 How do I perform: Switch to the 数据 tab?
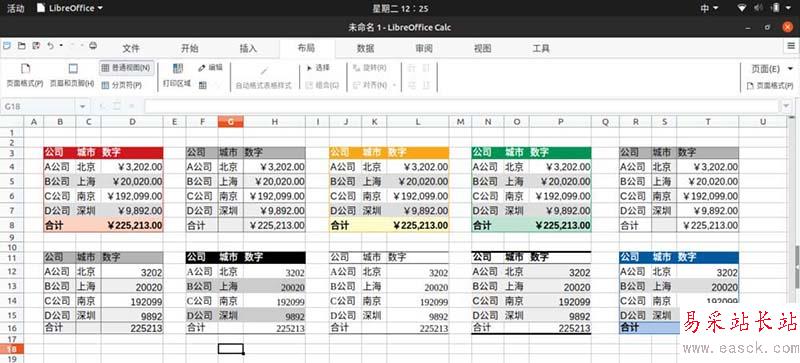(x=365, y=49)
